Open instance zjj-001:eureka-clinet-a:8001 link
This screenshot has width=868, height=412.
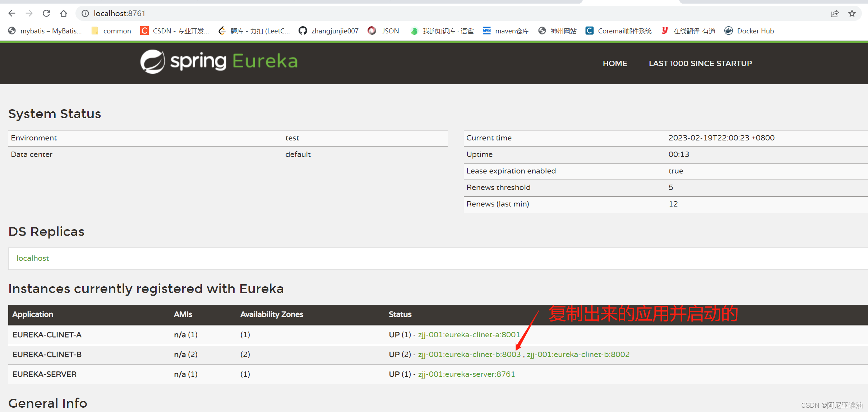(x=468, y=334)
